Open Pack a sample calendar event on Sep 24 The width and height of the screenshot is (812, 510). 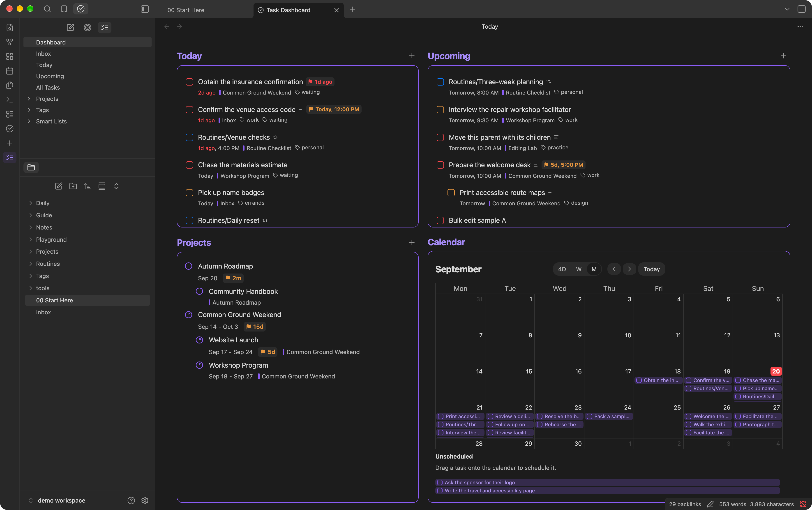click(x=609, y=417)
